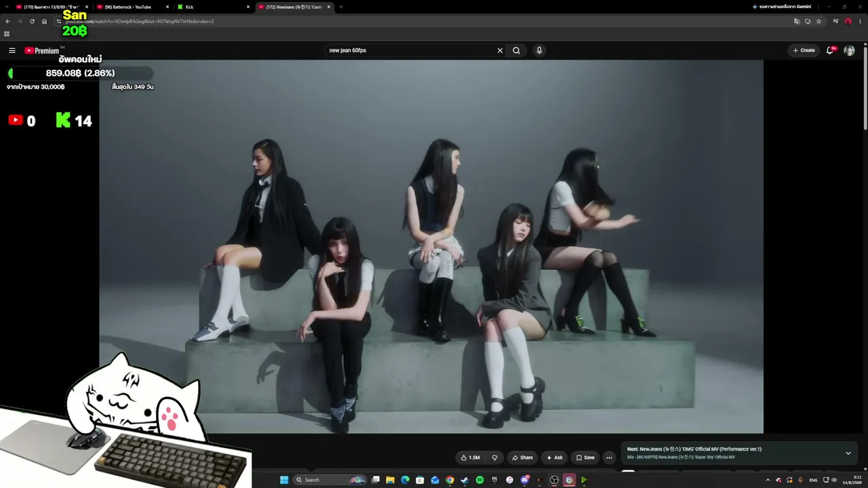
Task: Expand the Next video queue panel
Action: pyautogui.click(x=848, y=453)
